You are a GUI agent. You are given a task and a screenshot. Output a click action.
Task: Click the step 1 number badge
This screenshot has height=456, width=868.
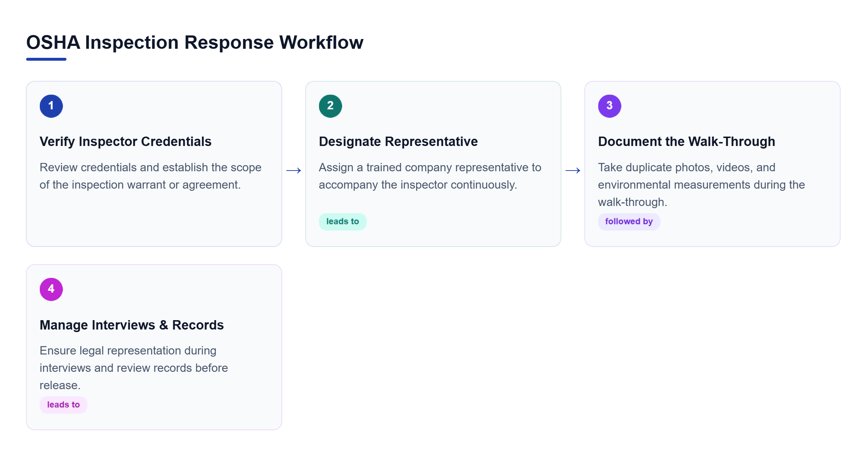point(51,106)
